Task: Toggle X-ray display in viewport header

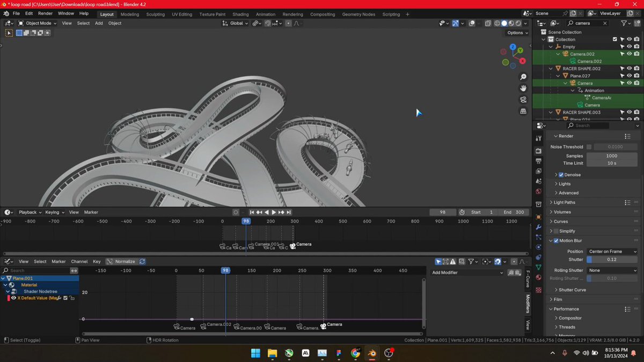Action: coord(487,23)
